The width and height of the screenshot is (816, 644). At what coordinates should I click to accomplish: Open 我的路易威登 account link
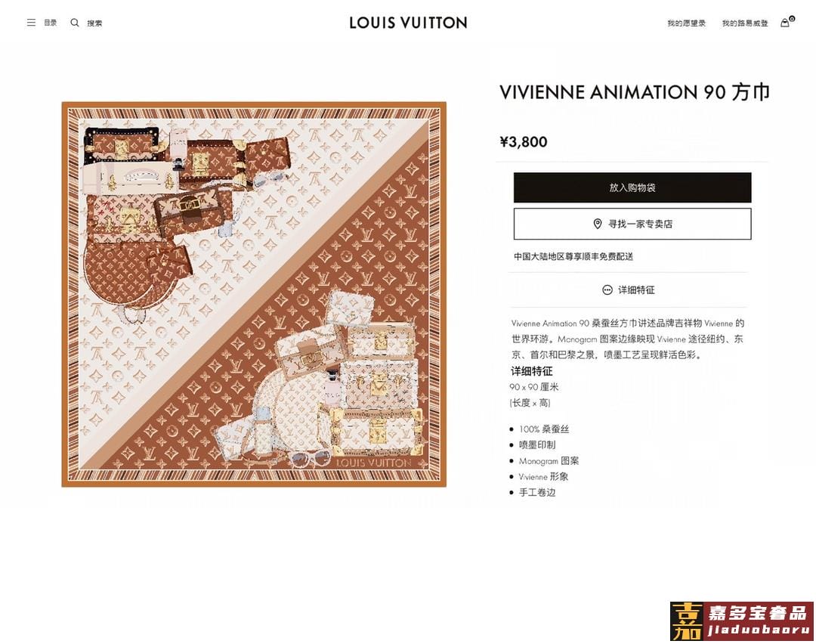(x=745, y=23)
